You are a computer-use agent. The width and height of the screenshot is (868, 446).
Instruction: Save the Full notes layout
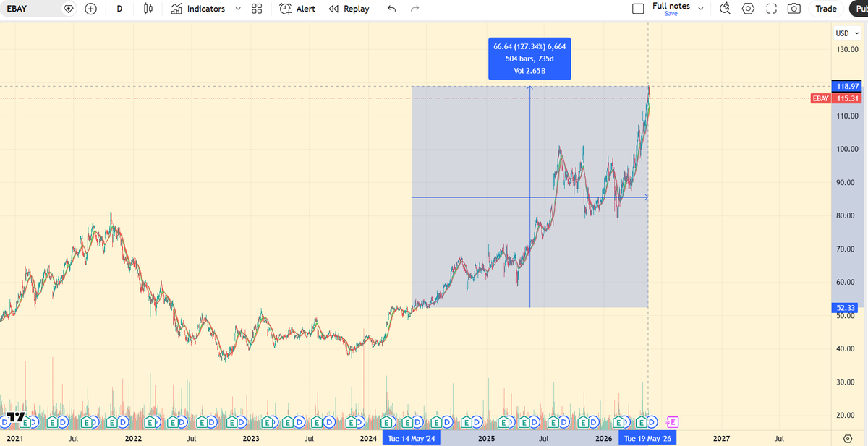pos(671,14)
